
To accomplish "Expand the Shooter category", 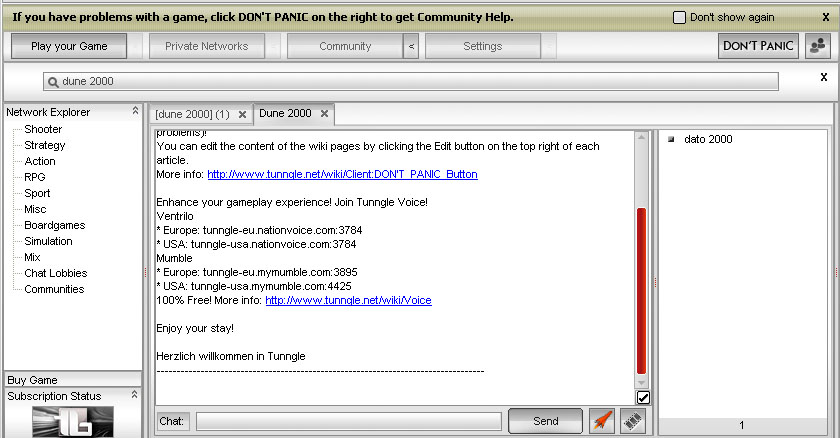I will point(43,129).
